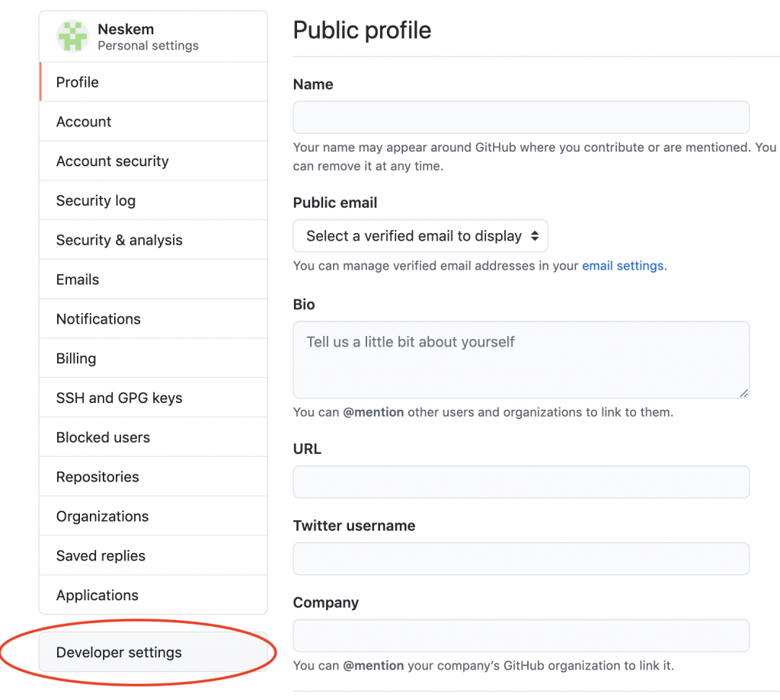Open Security & analysis settings

point(120,240)
